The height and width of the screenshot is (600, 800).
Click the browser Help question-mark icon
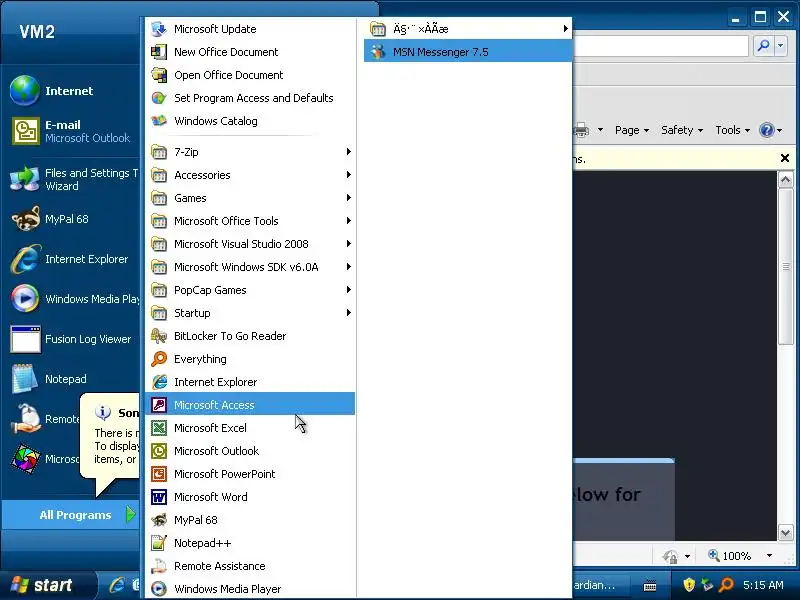coord(767,130)
